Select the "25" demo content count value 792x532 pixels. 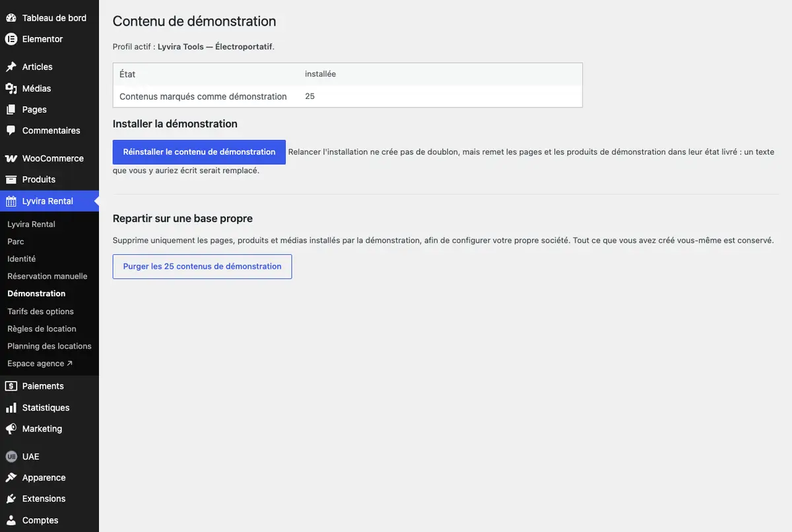(x=310, y=96)
